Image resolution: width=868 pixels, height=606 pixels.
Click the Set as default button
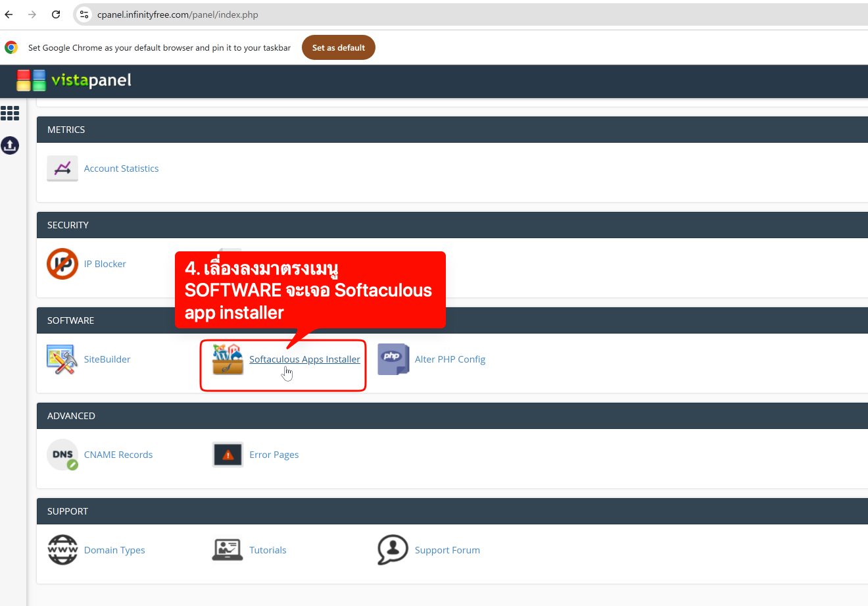pyautogui.click(x=338, y=47)
